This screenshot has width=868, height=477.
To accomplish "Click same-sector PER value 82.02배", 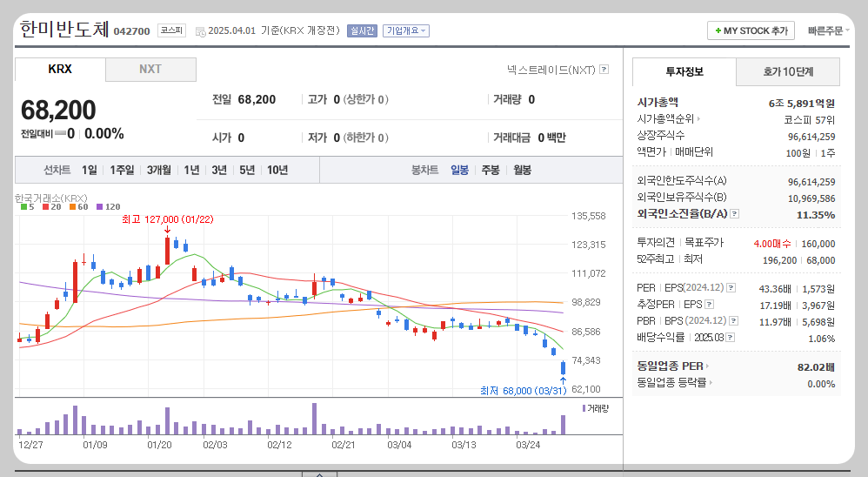I will pos(816,367).
